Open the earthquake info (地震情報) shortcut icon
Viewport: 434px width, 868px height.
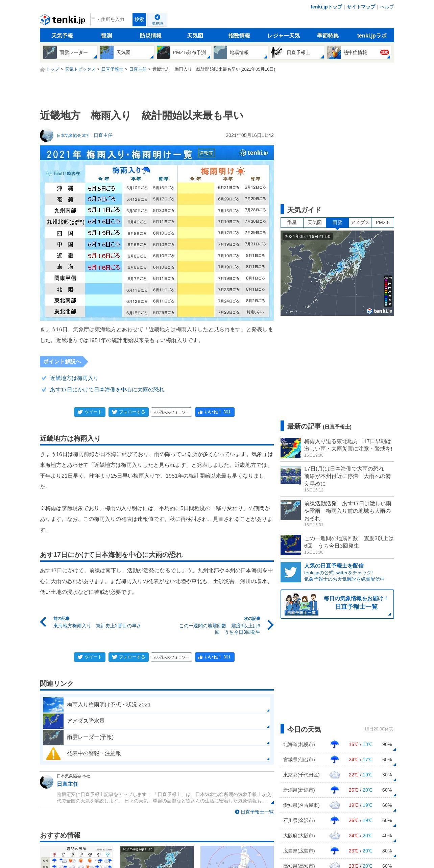point(220,52)
